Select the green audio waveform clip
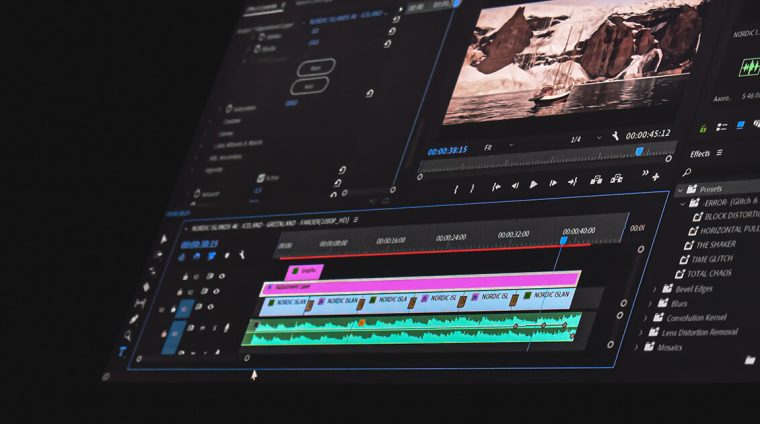 point(412,329)
